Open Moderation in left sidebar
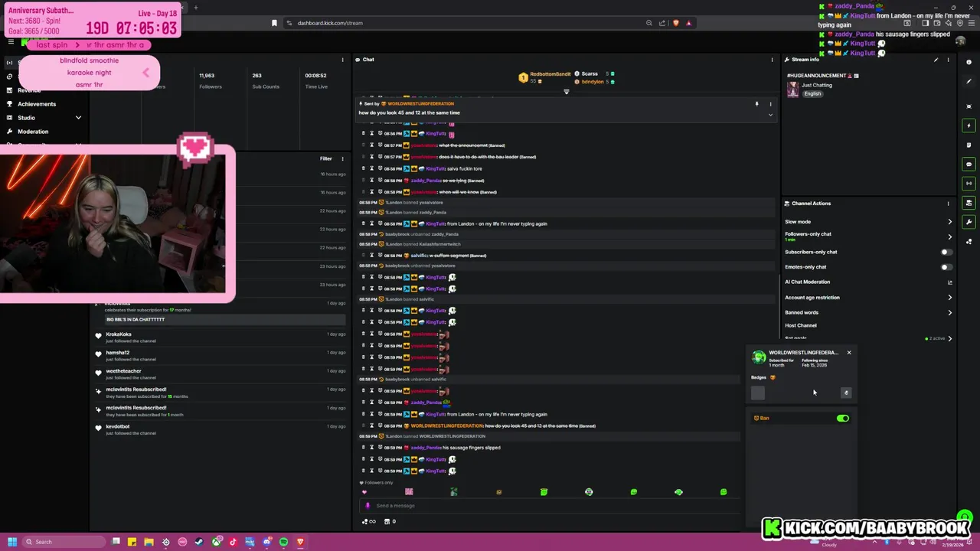 [x=33, y=132]
